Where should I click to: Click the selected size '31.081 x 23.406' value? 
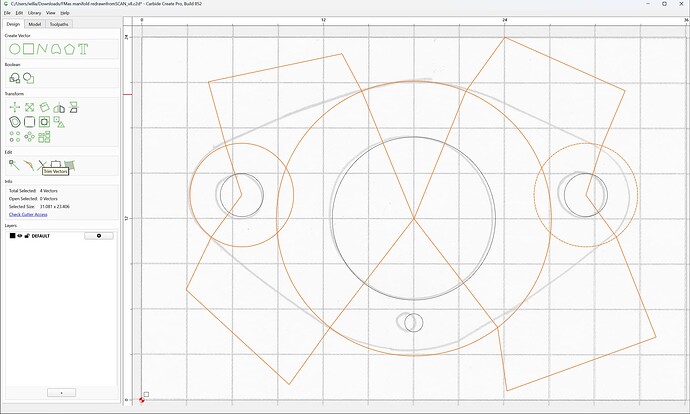coord(55,206)
